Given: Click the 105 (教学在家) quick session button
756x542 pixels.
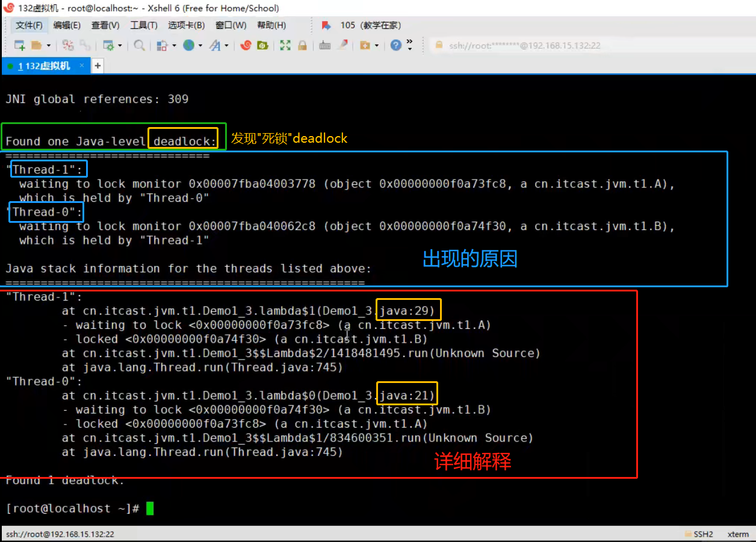Looking at the screenshot, I should tap(370, 25).
